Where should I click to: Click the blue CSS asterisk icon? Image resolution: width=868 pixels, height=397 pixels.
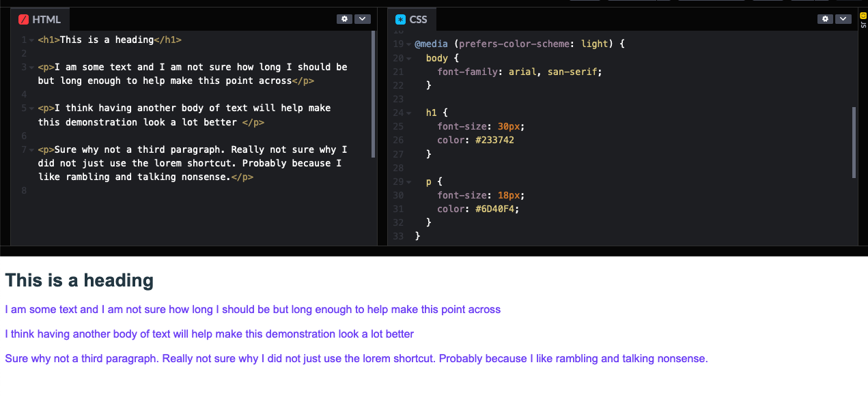[400, 18]
